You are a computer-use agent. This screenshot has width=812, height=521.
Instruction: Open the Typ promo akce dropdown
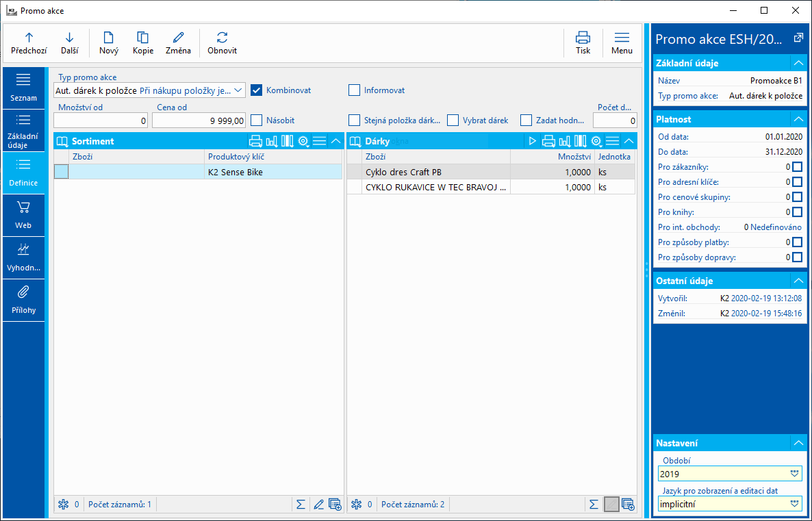238,90
